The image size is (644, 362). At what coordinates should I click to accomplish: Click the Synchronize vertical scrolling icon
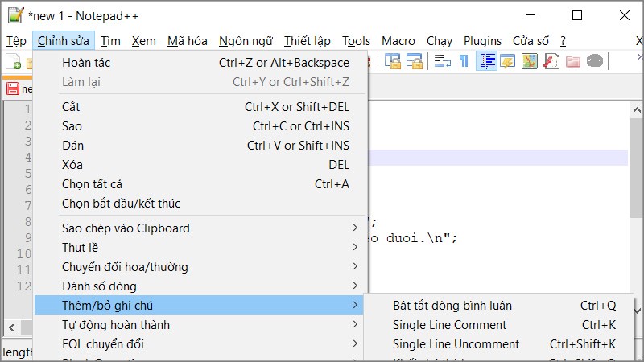pos(393,61)
